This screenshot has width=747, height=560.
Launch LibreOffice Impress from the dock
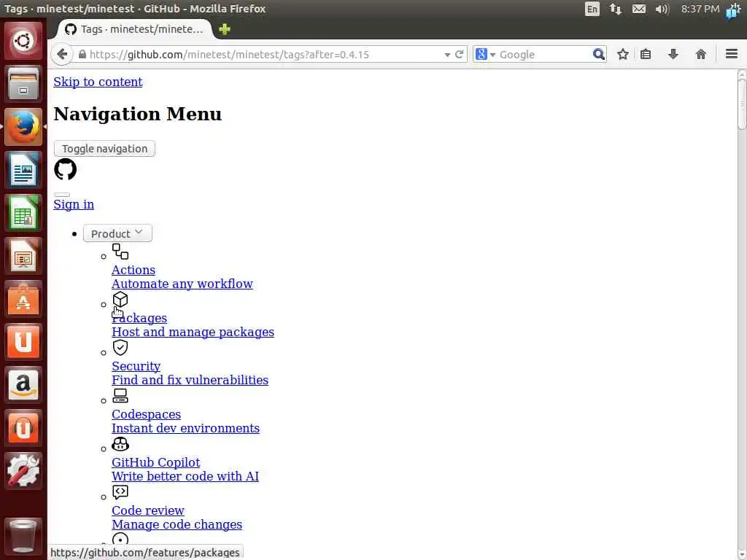tap(23, 255)
